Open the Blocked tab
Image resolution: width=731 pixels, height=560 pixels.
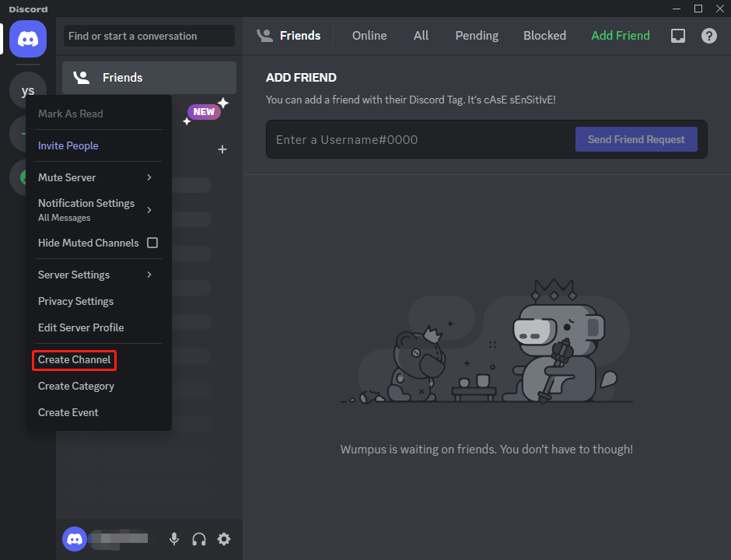(x=544, y=36)
